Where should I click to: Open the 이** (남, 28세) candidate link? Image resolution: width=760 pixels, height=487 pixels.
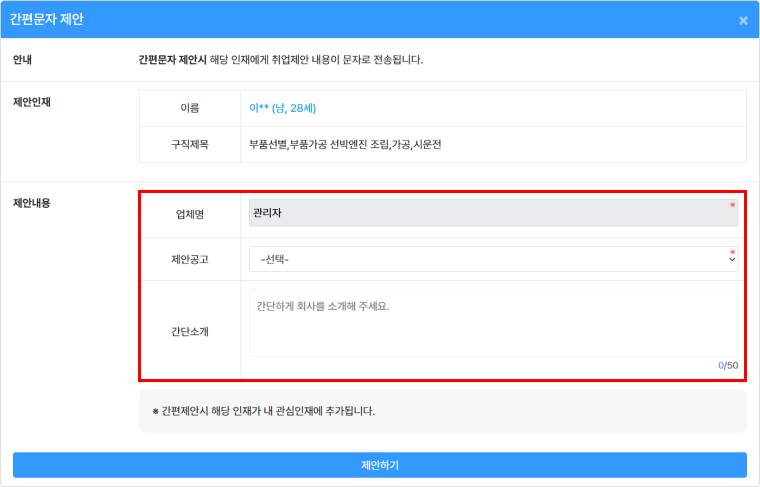tap(283, 108)
